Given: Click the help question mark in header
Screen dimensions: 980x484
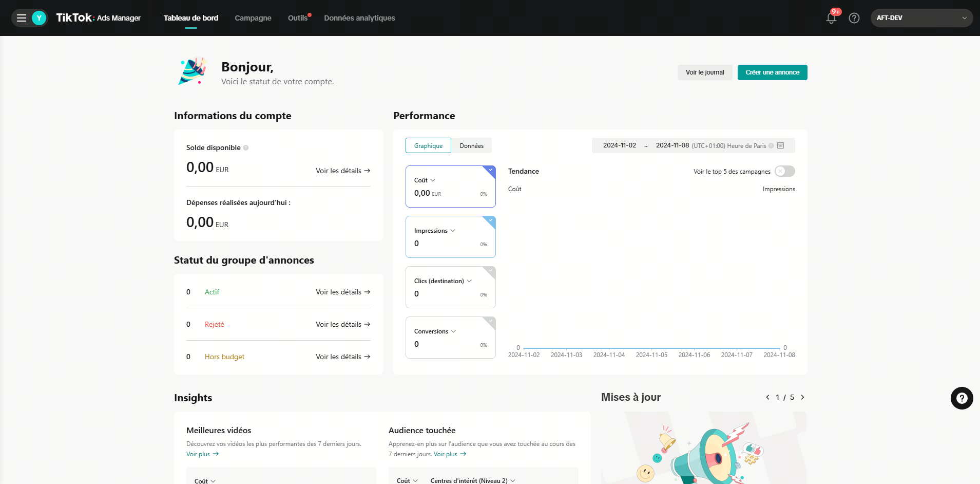Looking at the screenshot, I should 854,18.
